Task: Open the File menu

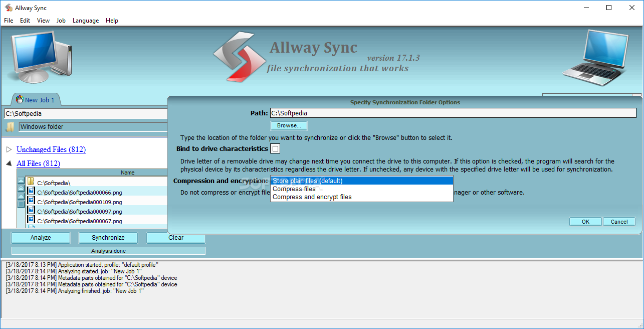Action: pyautogui.click(x=9, y=21)
